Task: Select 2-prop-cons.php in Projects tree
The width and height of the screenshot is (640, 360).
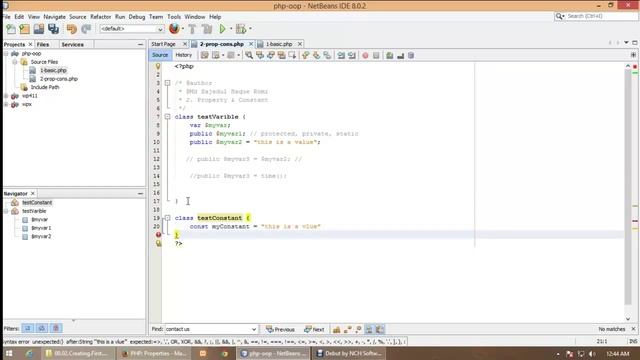Action: (58, 79)
